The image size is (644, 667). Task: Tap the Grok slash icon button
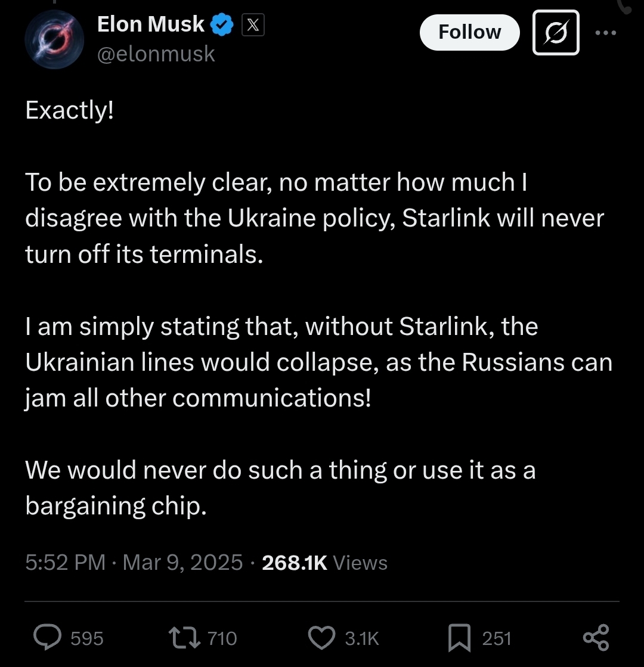pyautogui.click(x=555, y=33)
